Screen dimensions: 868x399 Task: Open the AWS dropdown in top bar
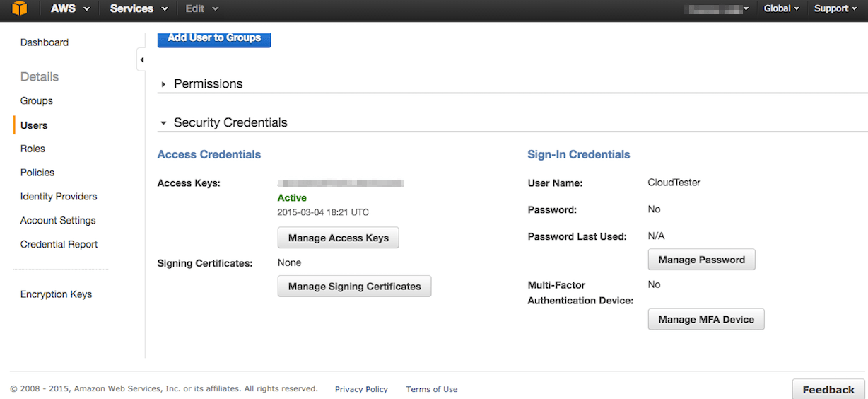[70, 8]
